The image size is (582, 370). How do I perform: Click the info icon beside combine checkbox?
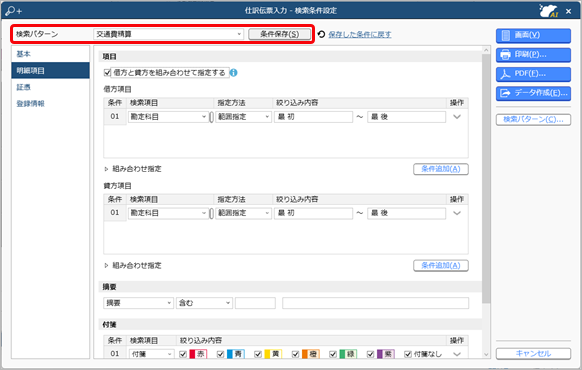(x=233, y=73)
